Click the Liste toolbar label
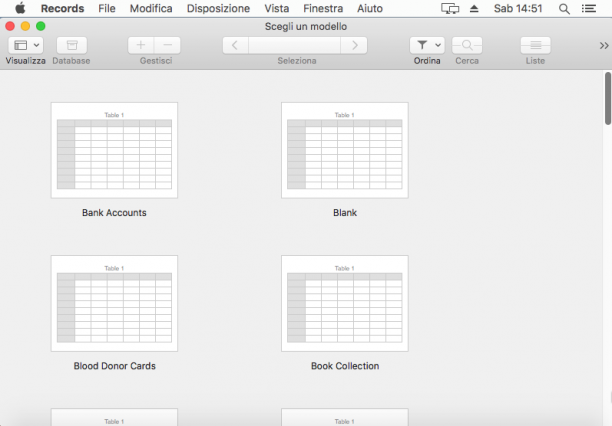612x426 pixels. click(x=535, y=61)
